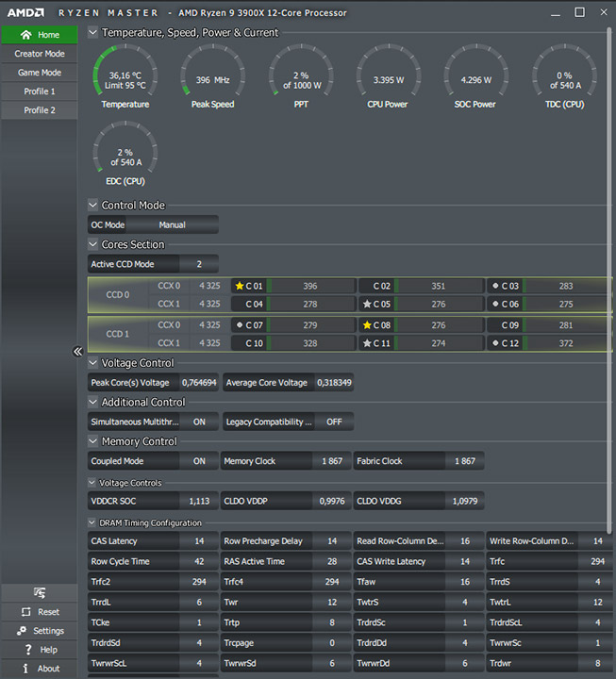616x679 pixels.
Task: Click core C 10 speed bar 328
Action: 311,343
